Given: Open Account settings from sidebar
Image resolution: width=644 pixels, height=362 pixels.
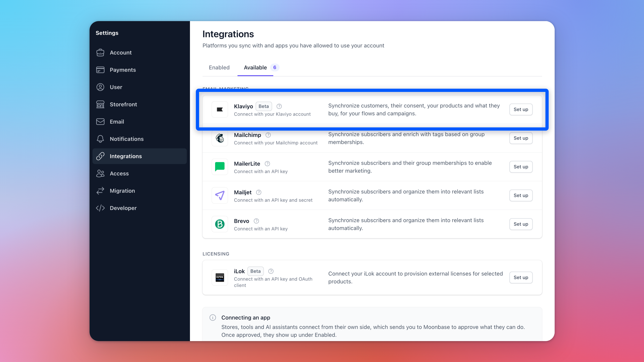Looking at the screenshot, I should (x=139, y=52).
